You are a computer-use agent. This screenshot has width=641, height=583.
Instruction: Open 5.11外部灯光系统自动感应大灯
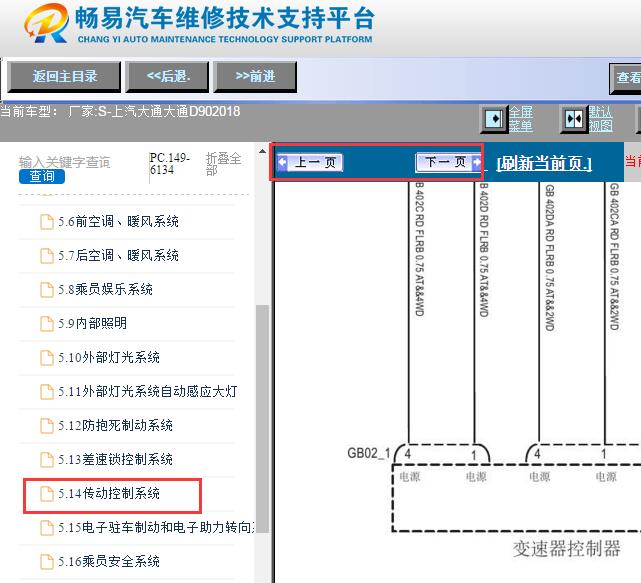(148, 392)
